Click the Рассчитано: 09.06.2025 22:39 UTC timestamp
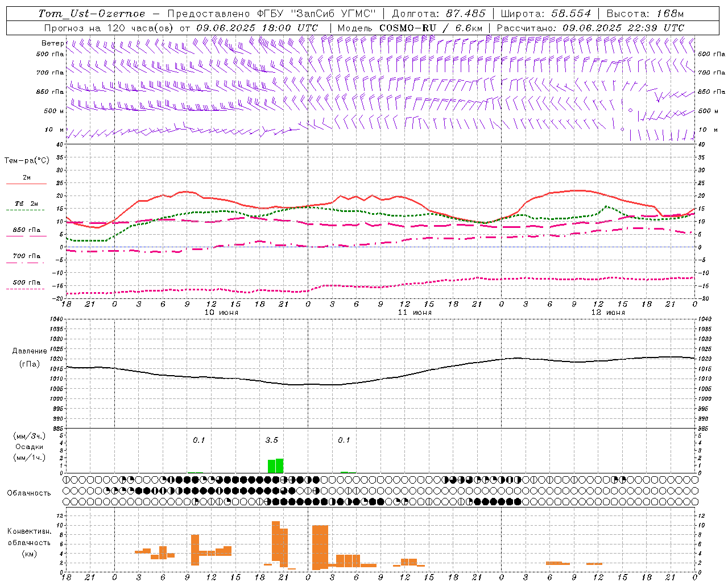The image size is (728, 582). [590, 28]
